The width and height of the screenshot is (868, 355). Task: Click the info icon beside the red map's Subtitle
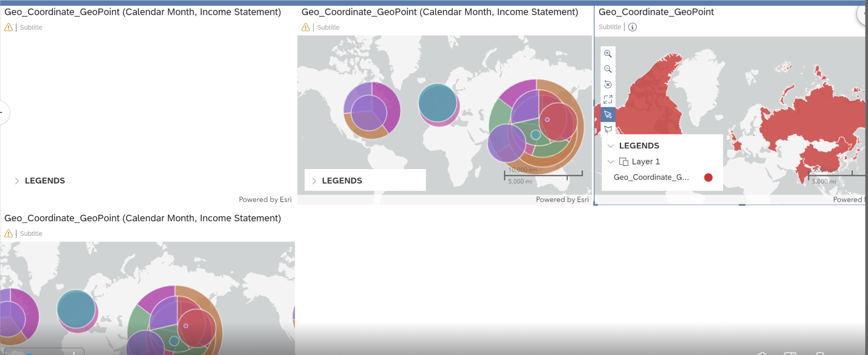tap(632, 27)
